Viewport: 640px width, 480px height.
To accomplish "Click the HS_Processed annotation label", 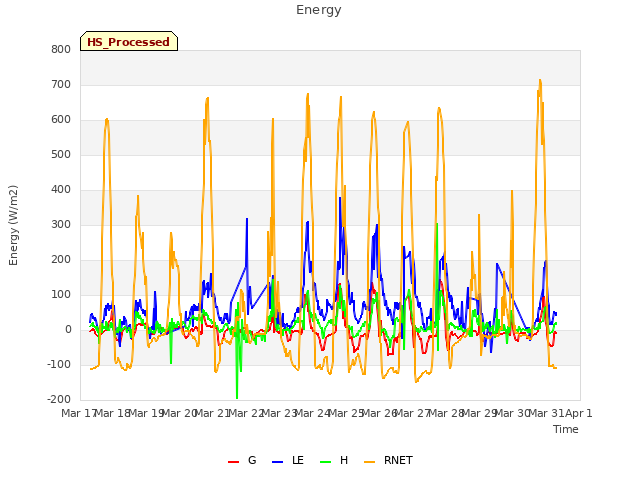I will [129, 41].
